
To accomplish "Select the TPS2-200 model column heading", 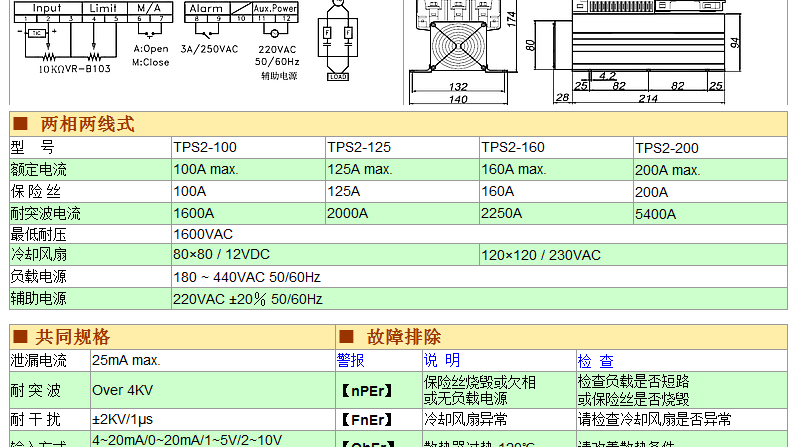I will tap(667, 148).
